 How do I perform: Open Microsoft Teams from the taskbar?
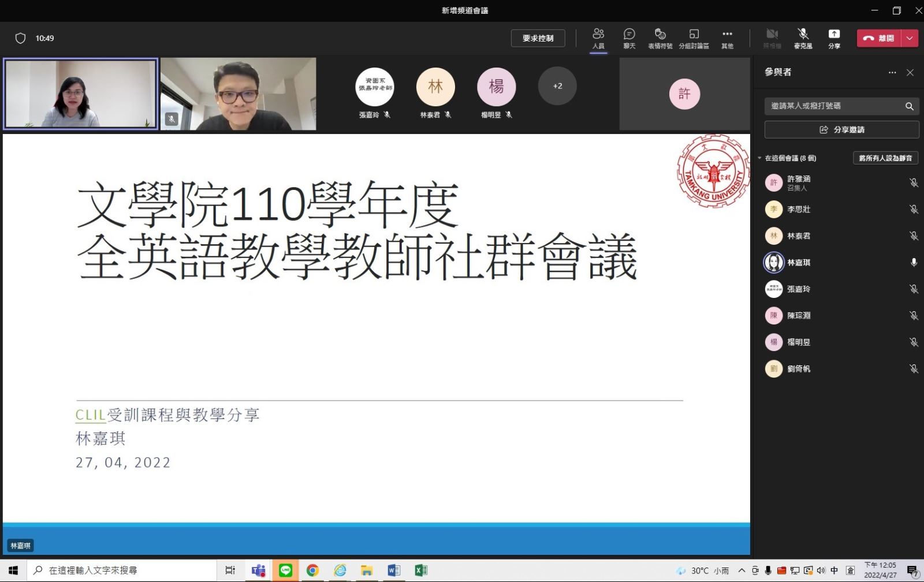(x=258, y=570)
